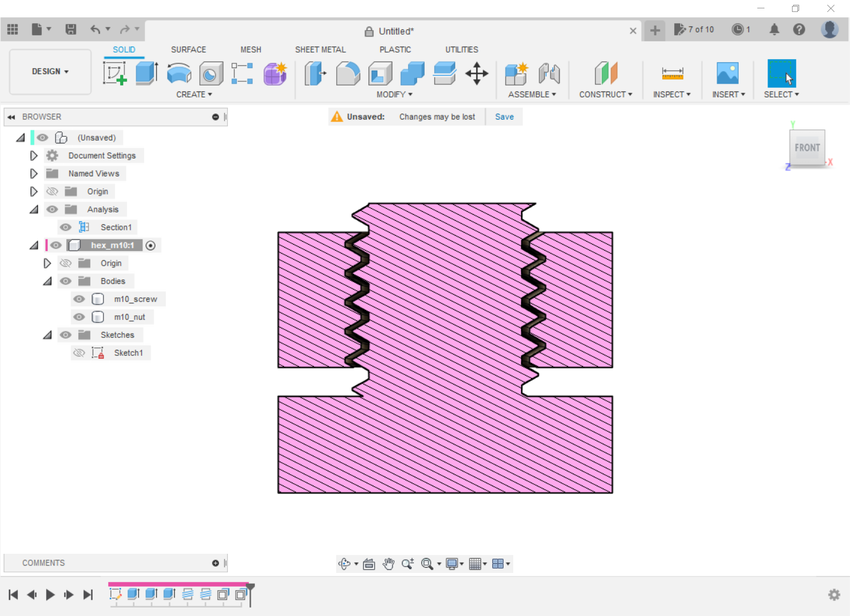Toggle visibility of Section1 analysis
The width and height of the screenshot is (850, 616).
66,227
